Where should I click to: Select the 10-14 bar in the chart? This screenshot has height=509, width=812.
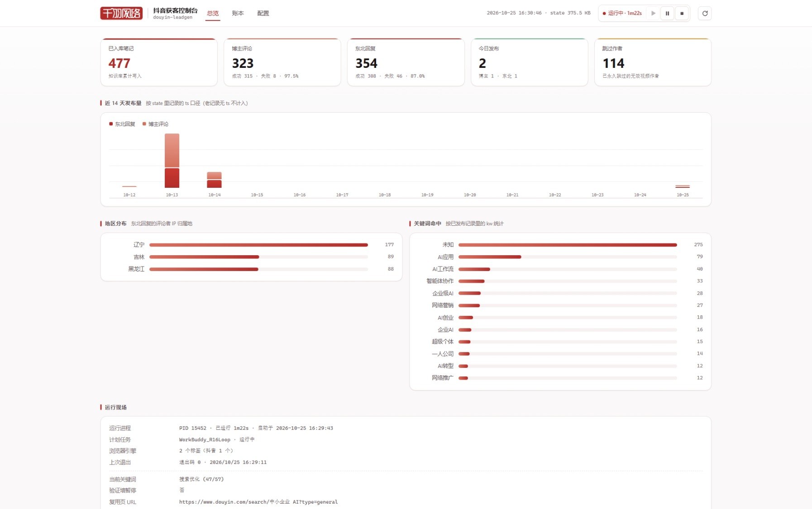(215, 180)
